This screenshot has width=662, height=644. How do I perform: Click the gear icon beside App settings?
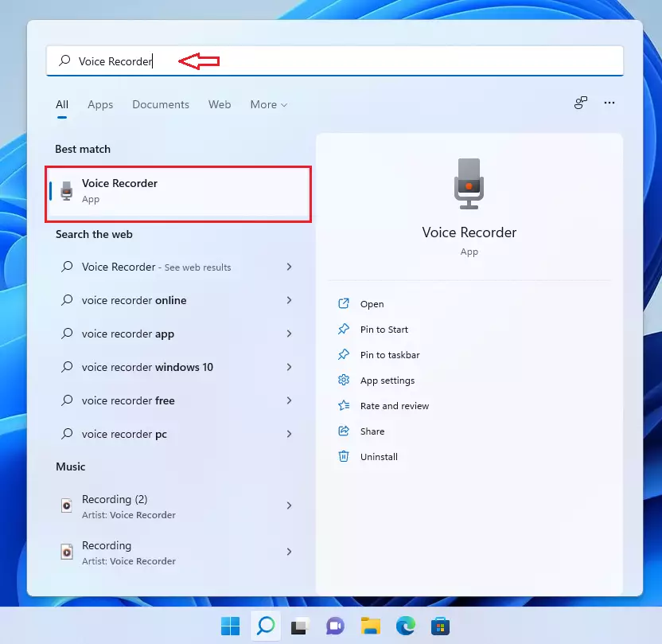[x=344, y=380]
